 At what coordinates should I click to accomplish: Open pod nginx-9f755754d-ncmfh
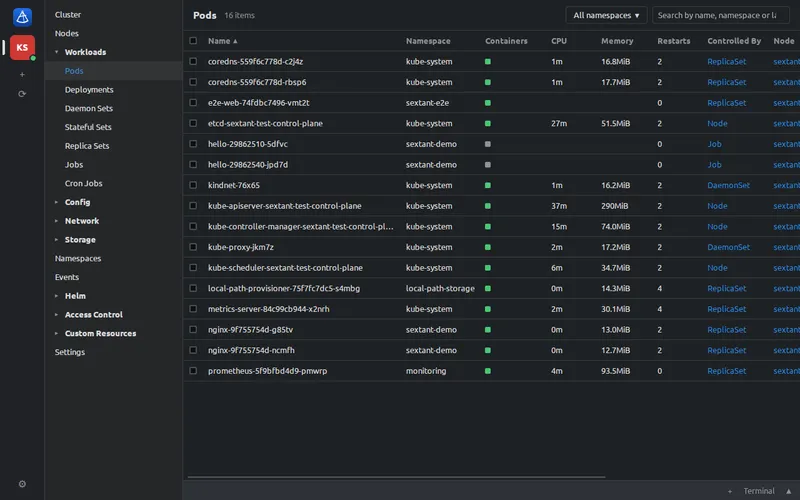(251, 351)
